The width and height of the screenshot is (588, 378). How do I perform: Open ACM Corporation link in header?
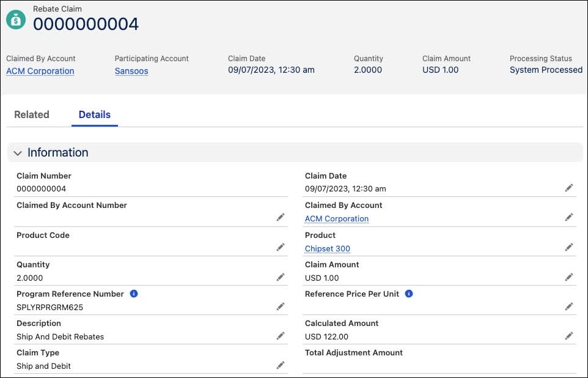click(40, 71)
